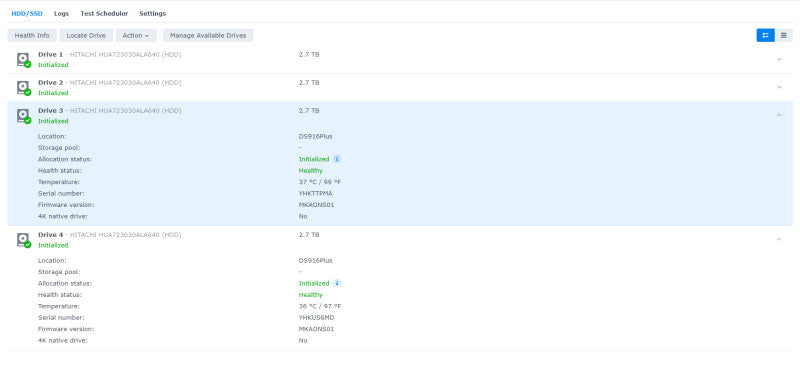Click info icon beside Drive 4 allocation status

[337, 283]
